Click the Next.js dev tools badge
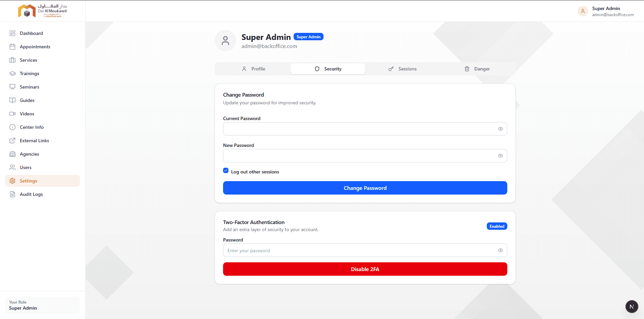Image resolution: width=644 pixels, height=319 pixels. tap(632, 307)
